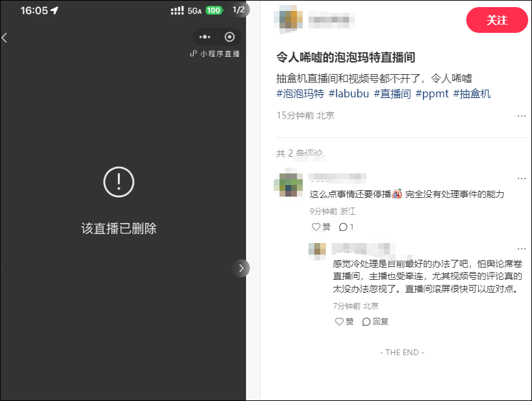Open options for the 浙江 comment
532x401 pixels.
(x=522, y=179)
